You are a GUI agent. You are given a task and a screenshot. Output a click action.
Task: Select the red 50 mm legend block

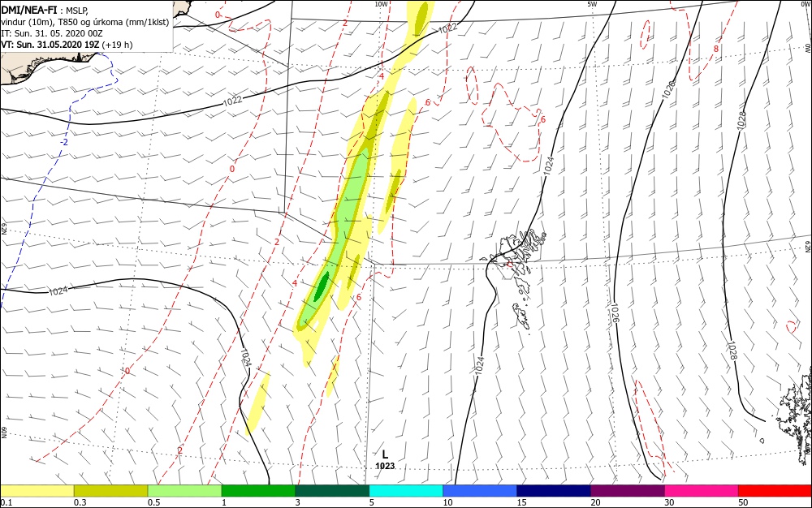click(x=775, y=491)
